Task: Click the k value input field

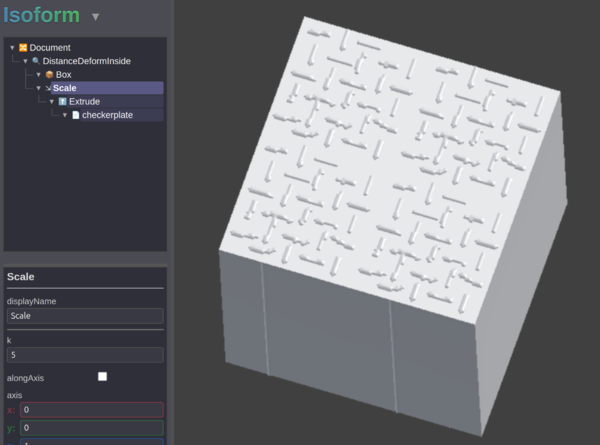Action: coord(85,355)
